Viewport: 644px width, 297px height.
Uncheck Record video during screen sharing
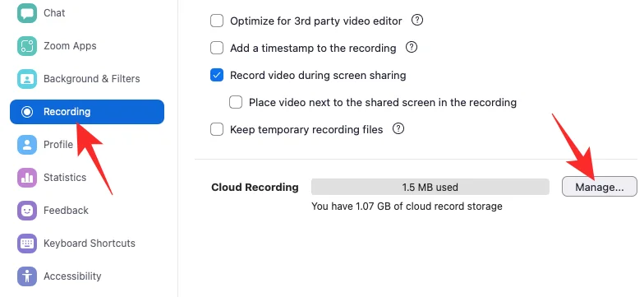point(217,76)
